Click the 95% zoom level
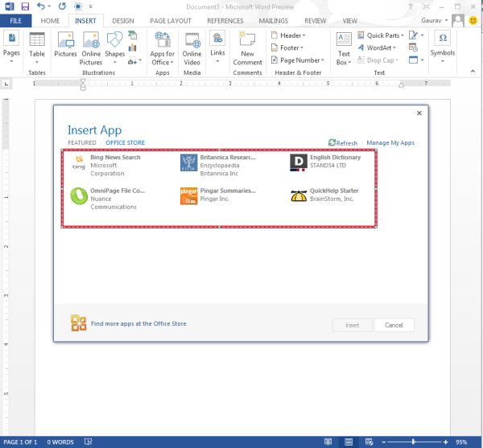The width and height of the screenshot is (483, 448). coord(461,442)
